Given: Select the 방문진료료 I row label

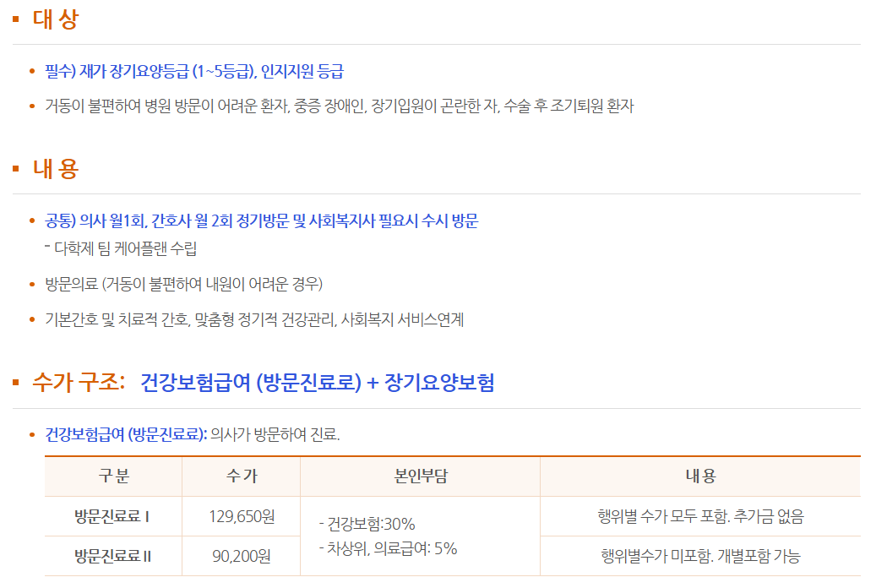Looking at the screenshot, I should (x=112, y=516).
